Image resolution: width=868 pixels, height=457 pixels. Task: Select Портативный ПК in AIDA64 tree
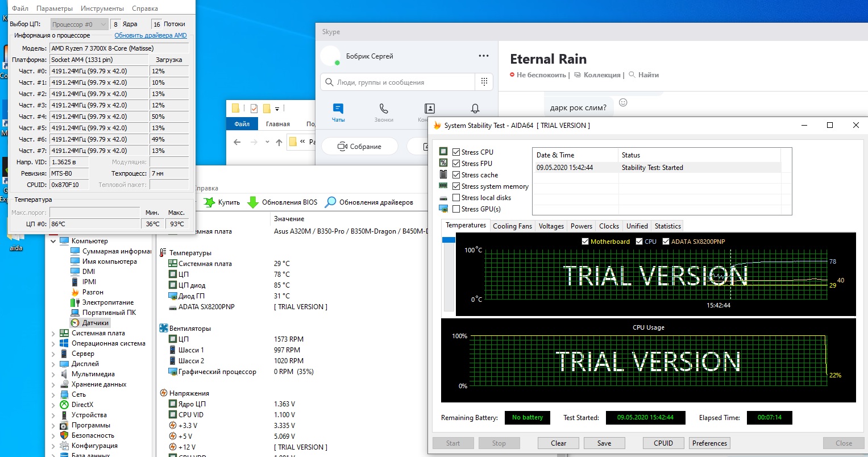(x=103, y=313)
